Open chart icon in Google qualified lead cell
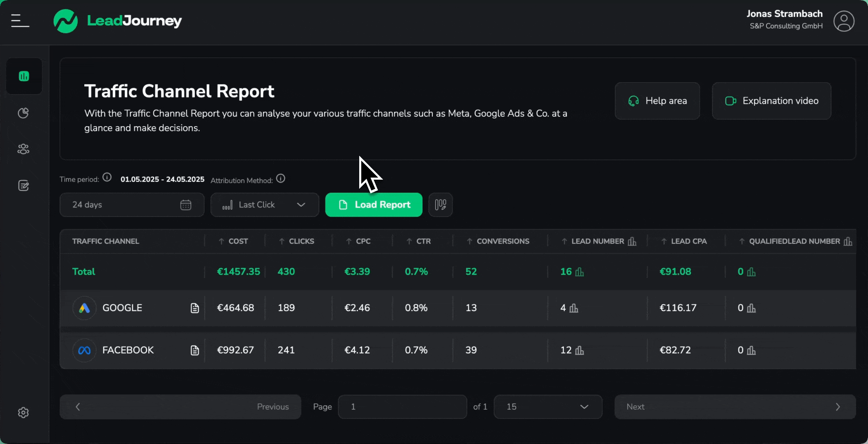Image resolution: width=868 pixels, height=444 pixels. click(x=751, y=308)
